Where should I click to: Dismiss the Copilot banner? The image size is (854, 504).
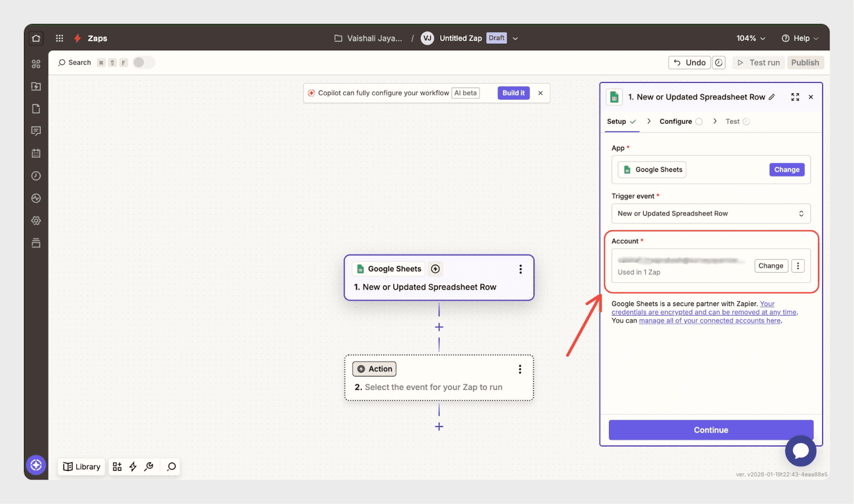point(540,93)
